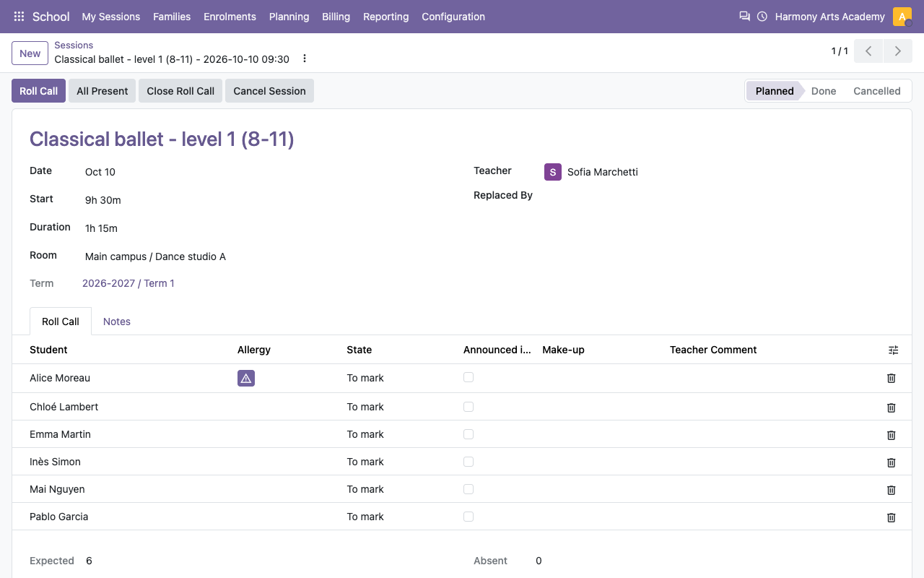Select the Roll Call tab

(61, 322)
